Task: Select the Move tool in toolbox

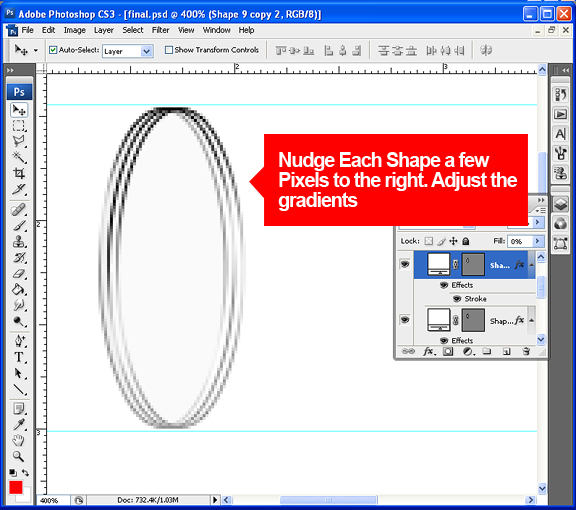Action: coord(19,110)
